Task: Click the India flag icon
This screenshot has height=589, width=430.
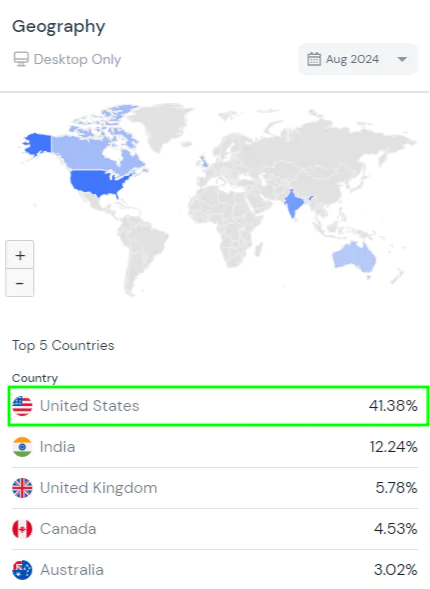Action: (22, 447)
